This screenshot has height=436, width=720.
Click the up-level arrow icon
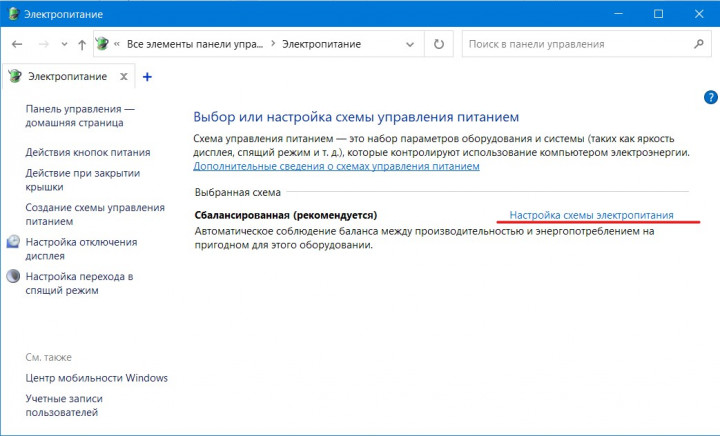click(x=81, y=45)
